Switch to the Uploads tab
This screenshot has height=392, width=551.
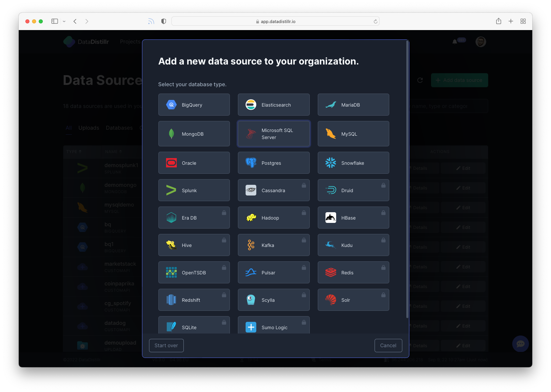(89, 128)
